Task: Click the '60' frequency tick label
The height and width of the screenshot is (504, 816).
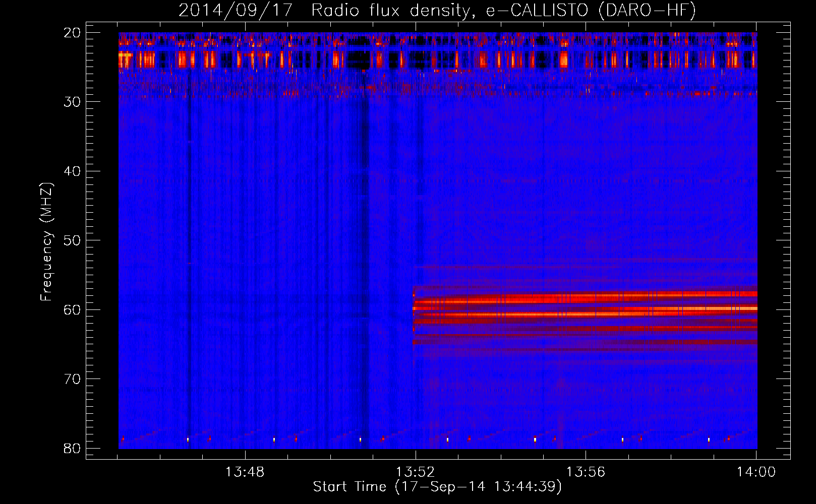Action: pyautogui.click(x=72, y=309)
